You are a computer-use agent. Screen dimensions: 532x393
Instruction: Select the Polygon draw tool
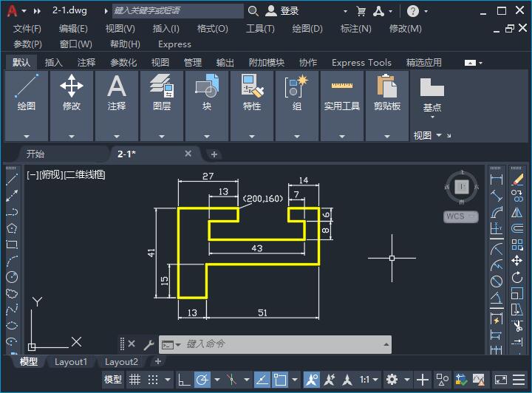(12, 228)
